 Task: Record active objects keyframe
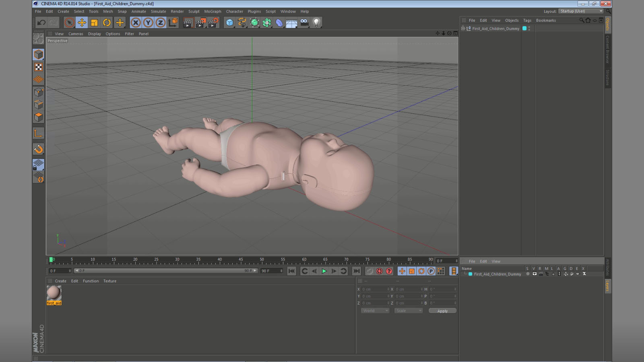coord(369,271)
